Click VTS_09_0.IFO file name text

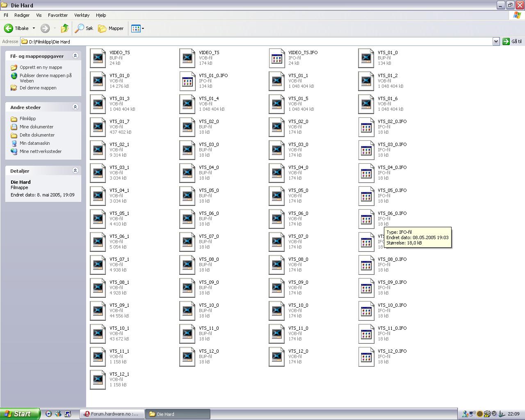coord(392,282)
